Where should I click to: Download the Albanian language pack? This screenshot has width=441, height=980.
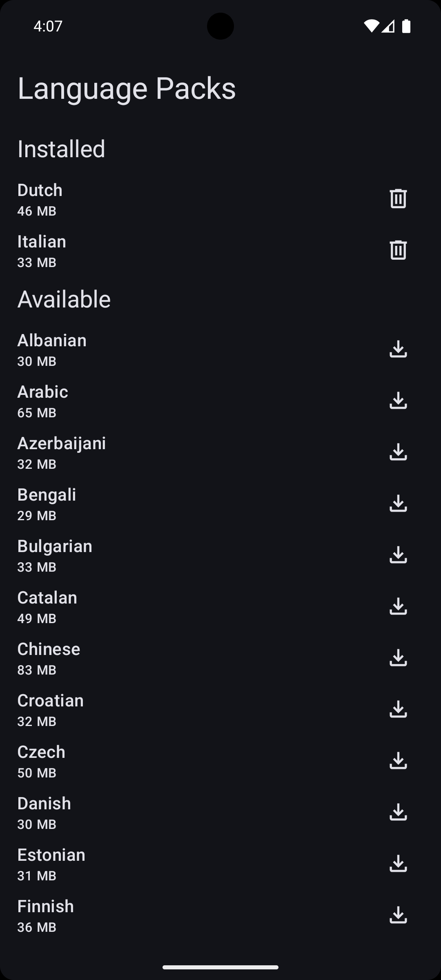click(398, 349)
